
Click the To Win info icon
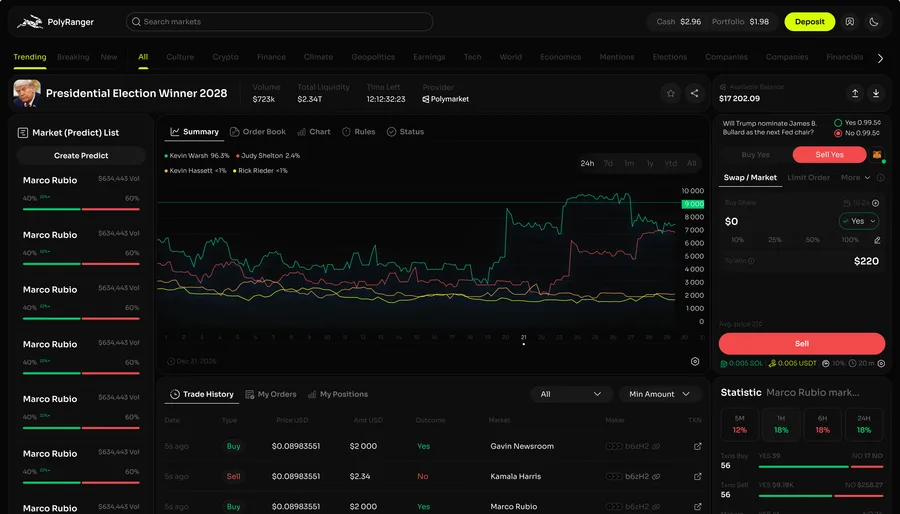(x=751, y=261)
